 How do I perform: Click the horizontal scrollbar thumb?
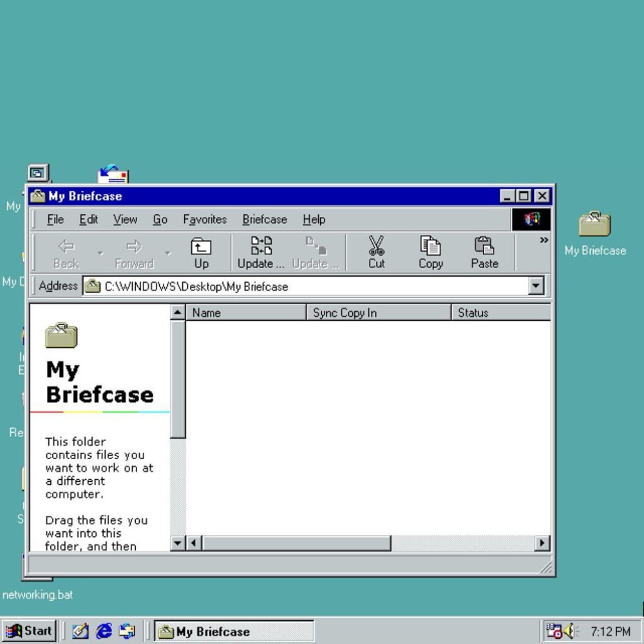[296, 543]
